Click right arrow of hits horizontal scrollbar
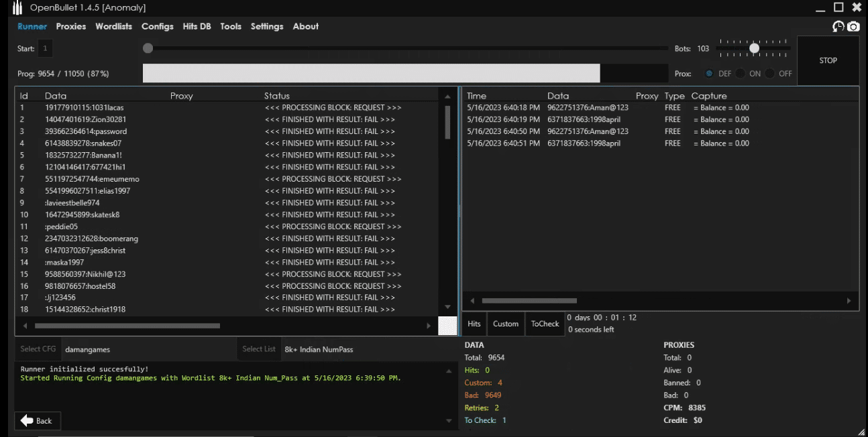This screenshot has height=437, width=868. [849, 301]
